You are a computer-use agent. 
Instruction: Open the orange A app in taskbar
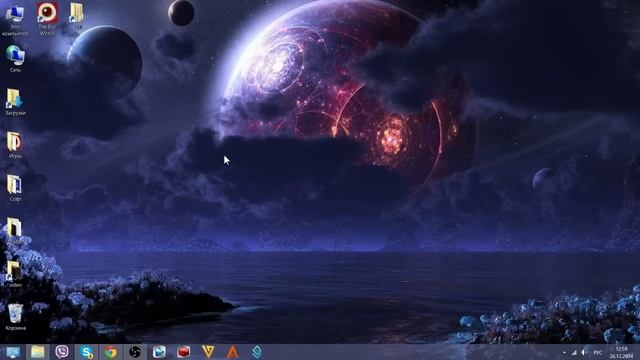(x=232, y=352)
